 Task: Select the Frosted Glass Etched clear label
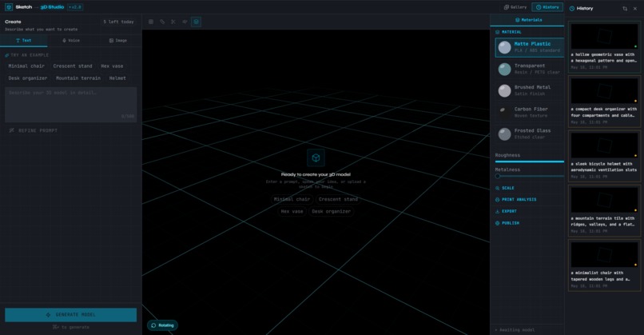pyautogui.click(x=532, y=134)
